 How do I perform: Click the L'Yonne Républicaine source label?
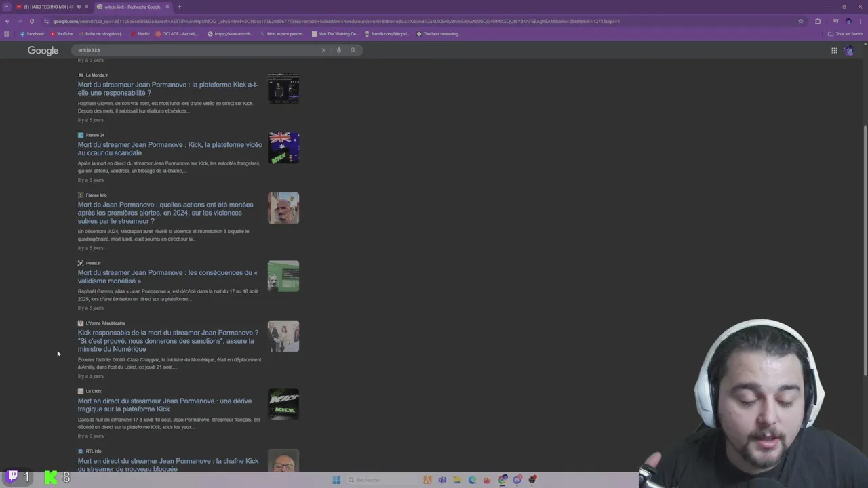(x=105, y=323)
